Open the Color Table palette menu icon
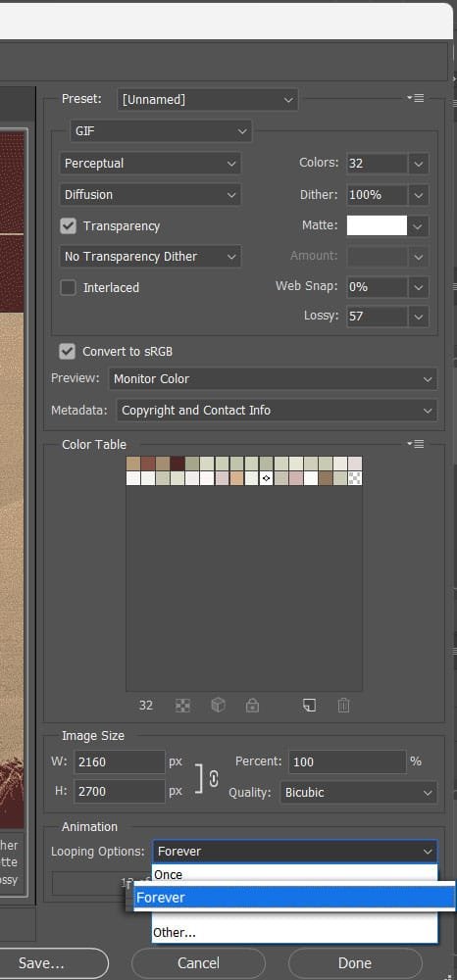Viewport: 457px width, 980px height. pyautogui.click(x=415, y=444)
